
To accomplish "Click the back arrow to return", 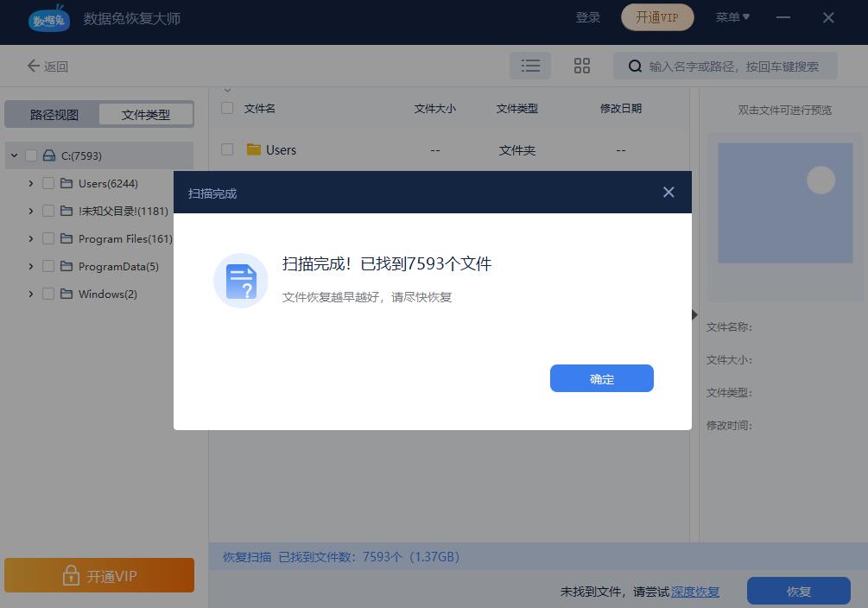I will point(33,66).
